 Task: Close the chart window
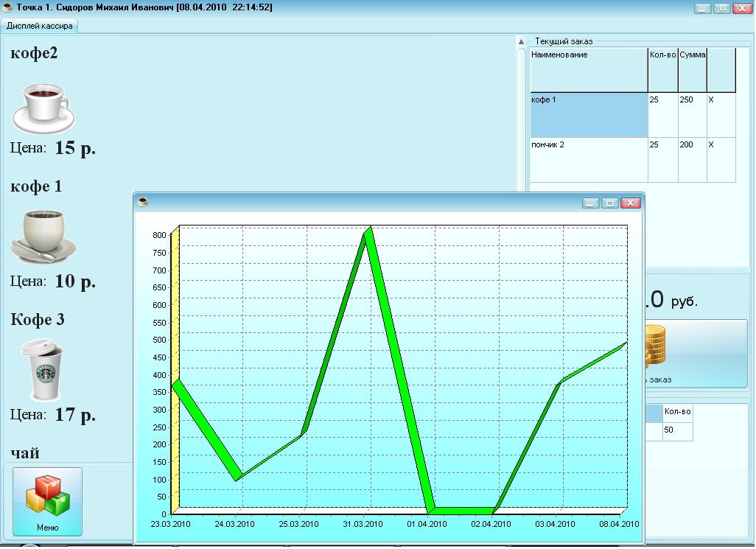[631, 203]
